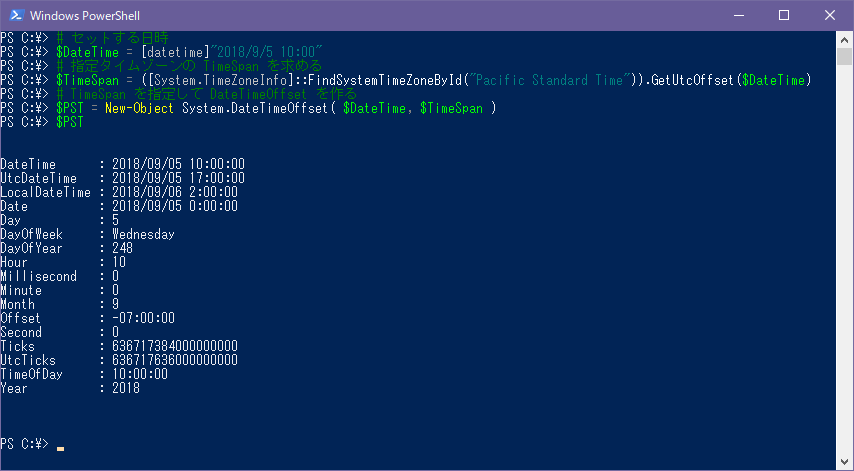Click the blinking cursor at the prompt

coord(60,449)
